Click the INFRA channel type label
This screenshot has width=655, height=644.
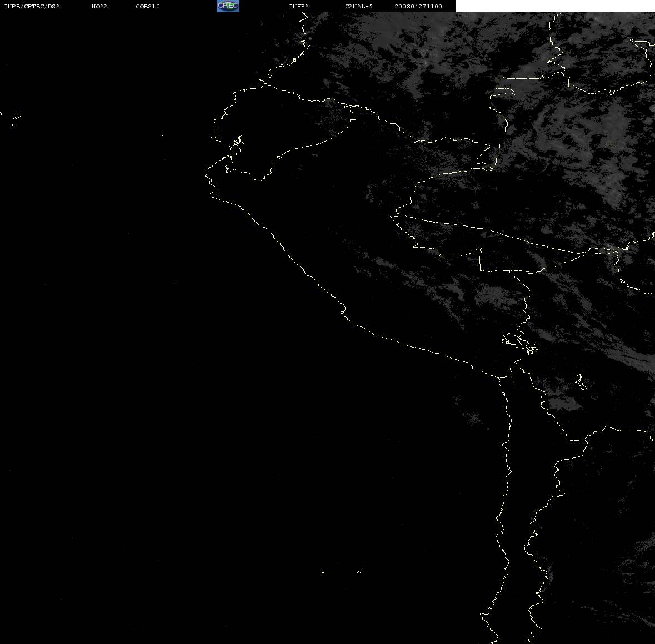(x=299, y=6)
